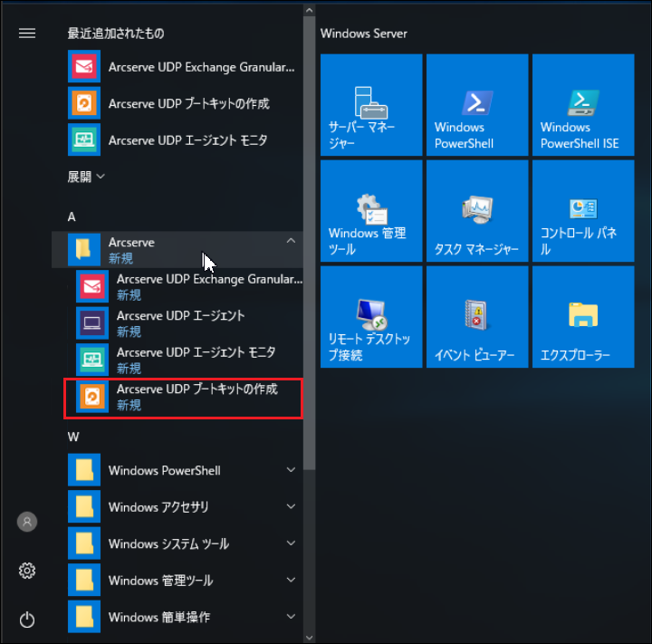
Task: Click Windows PowerShell folder label
Action: coord(164,470)
